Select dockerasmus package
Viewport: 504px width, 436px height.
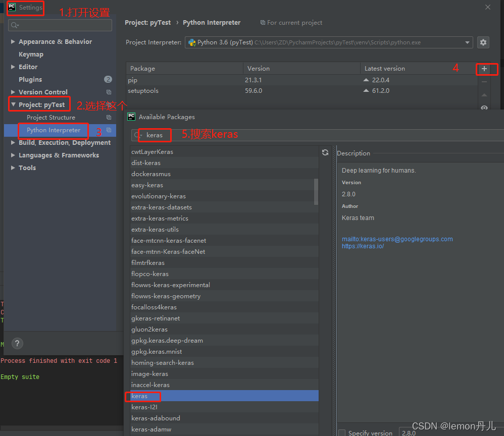(224, 174)
